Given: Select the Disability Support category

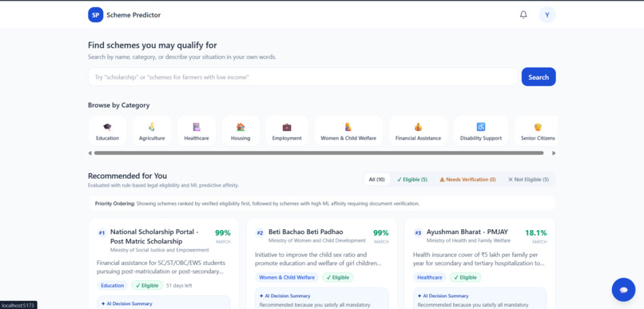Looking at the screenshot, I should click(x=481, y=131).
